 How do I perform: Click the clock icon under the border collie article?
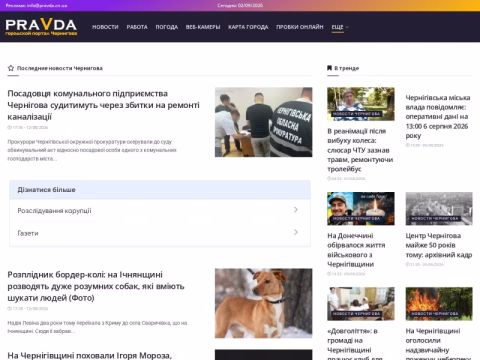9,308
